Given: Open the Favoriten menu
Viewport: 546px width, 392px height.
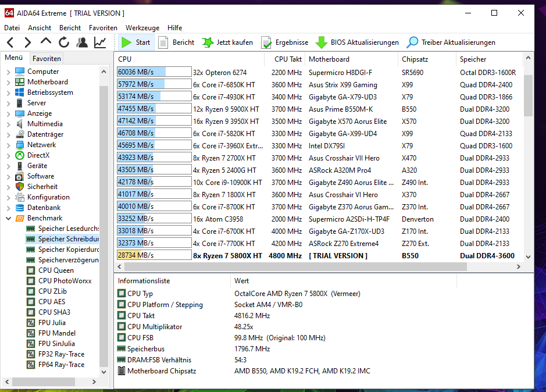Looking at the screenshot, I should tap(103, 28).
